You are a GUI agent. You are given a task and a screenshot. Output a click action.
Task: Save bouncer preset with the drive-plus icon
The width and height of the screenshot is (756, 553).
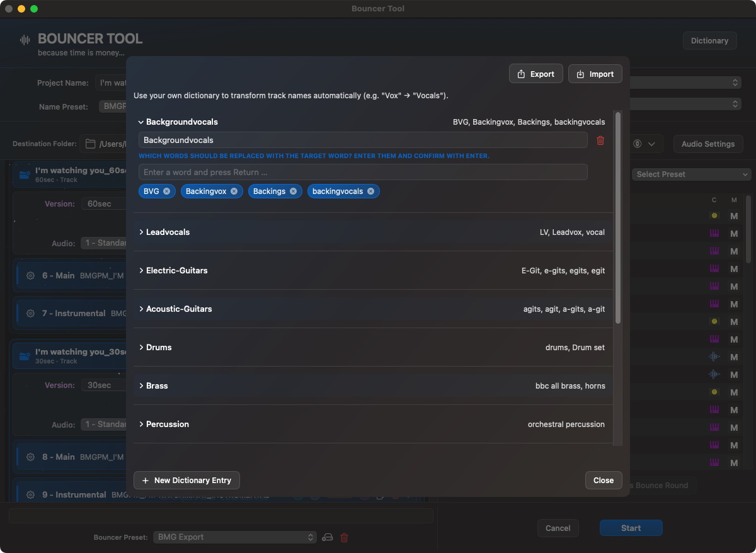328,537
